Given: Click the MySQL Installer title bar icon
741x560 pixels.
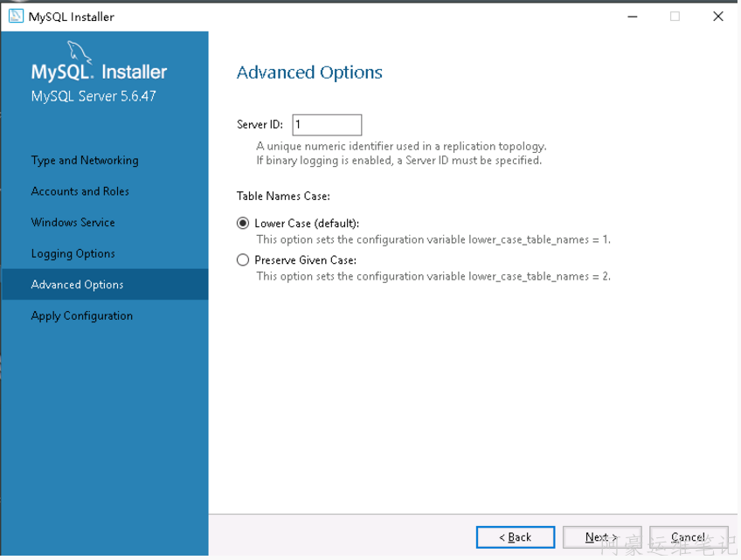Looking at the screenshot, I should (15, 17).
